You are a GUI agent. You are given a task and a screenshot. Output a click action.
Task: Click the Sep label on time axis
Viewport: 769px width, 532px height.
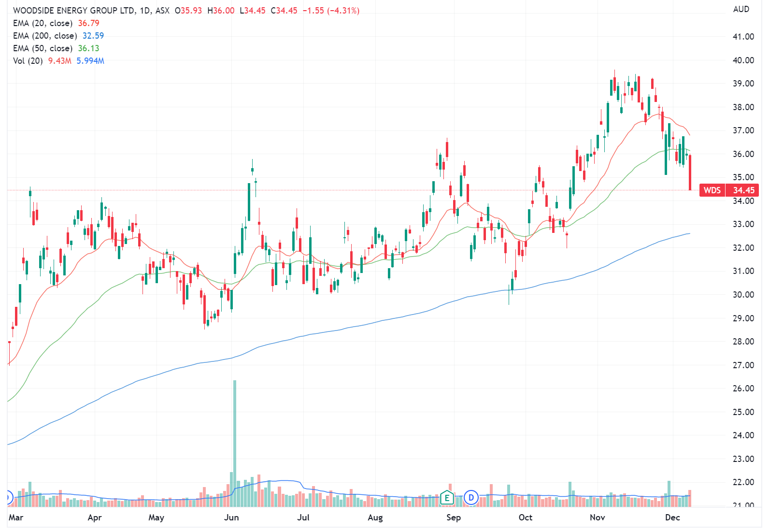(x=454, y=518)
